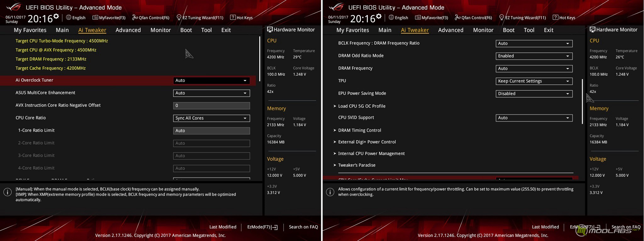This screenshot has height=241, width=644.
Task: Expand Load CPU 5G OC Profile
Action: 361,106
